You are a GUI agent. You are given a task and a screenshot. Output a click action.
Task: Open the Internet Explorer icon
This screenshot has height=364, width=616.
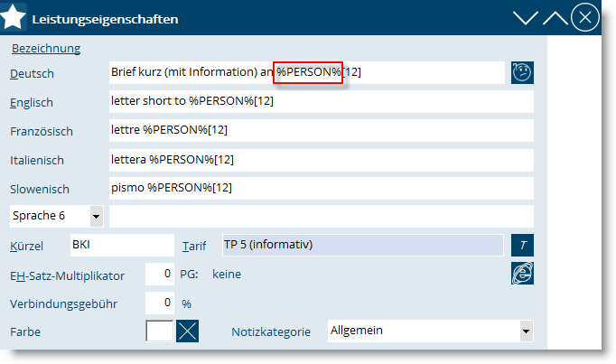[x=522, y=275]
